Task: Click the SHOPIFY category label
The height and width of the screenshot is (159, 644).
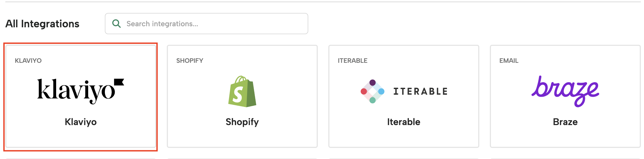Action: (189, 60)
